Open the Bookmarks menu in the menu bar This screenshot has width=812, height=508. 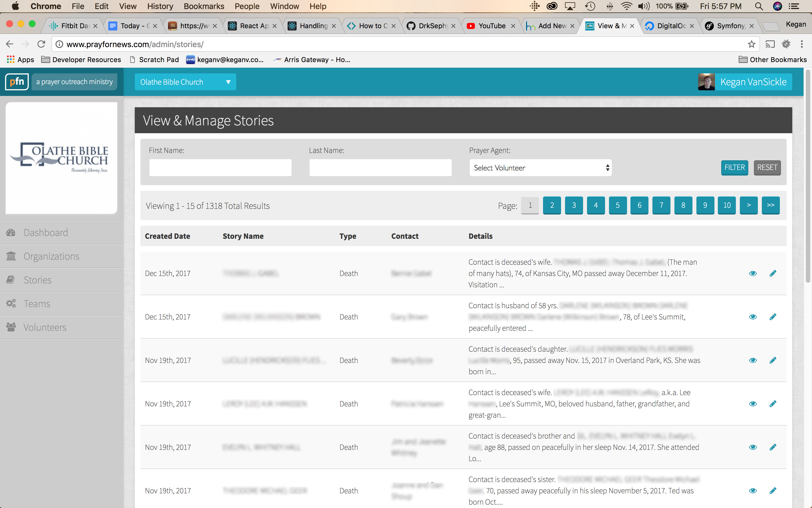tap(204, 6)
